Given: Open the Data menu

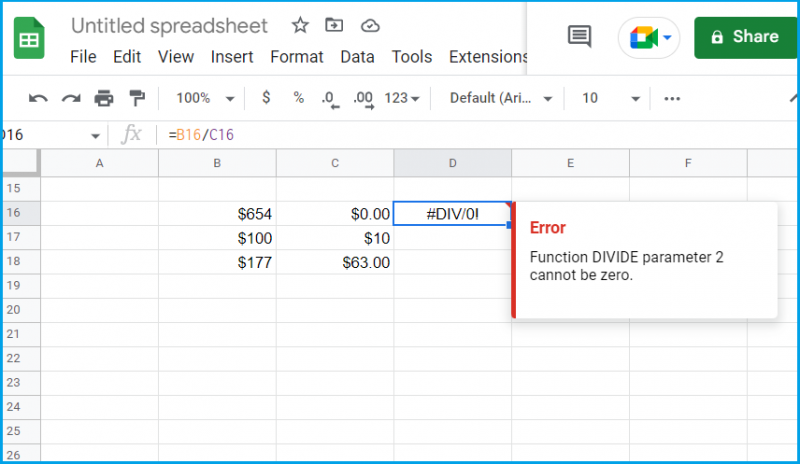Looking at the screenshot, I should pos(357,57).
